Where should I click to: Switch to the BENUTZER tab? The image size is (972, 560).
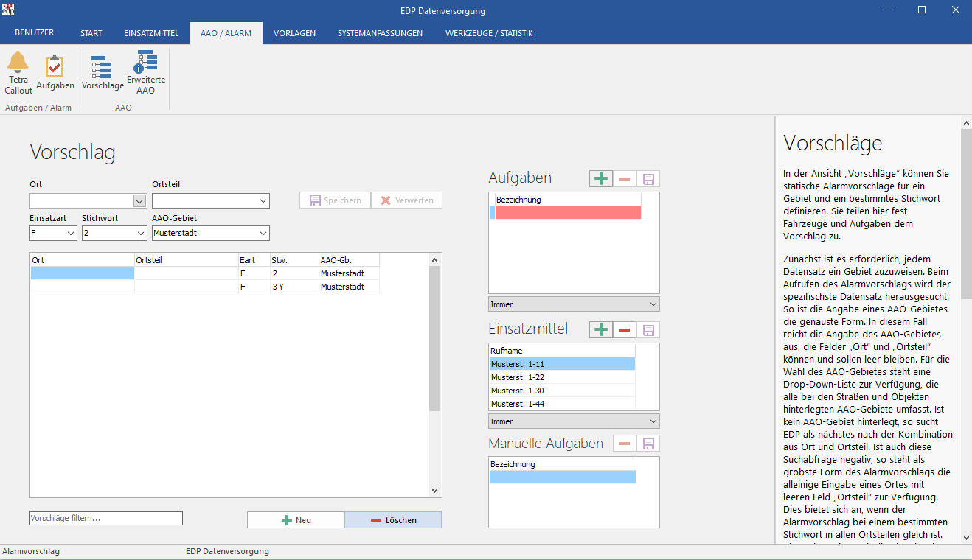(x=34, y=33)
